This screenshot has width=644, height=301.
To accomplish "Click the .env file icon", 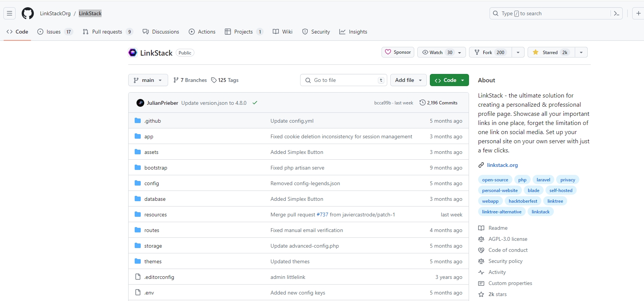I will click(138, 293).
